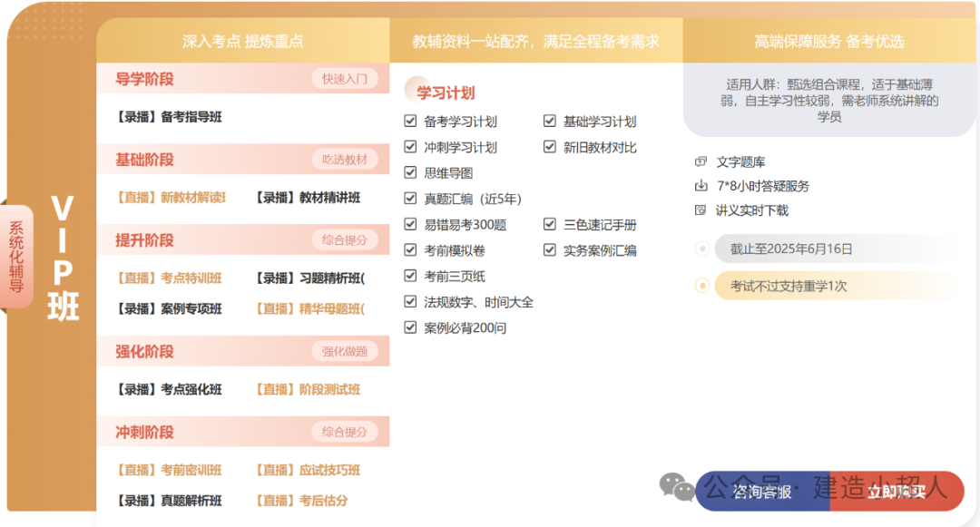Viewport: 980px width, 527px height.
Task: Click the orange circle beside 考试不过支持重学1次
Action: [x=701, y=286]
